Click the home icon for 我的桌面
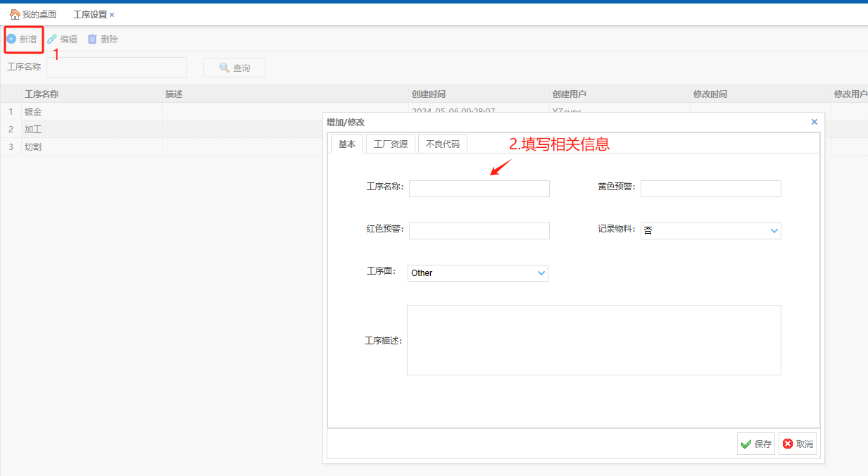868x476 pixels. [15, 14]
